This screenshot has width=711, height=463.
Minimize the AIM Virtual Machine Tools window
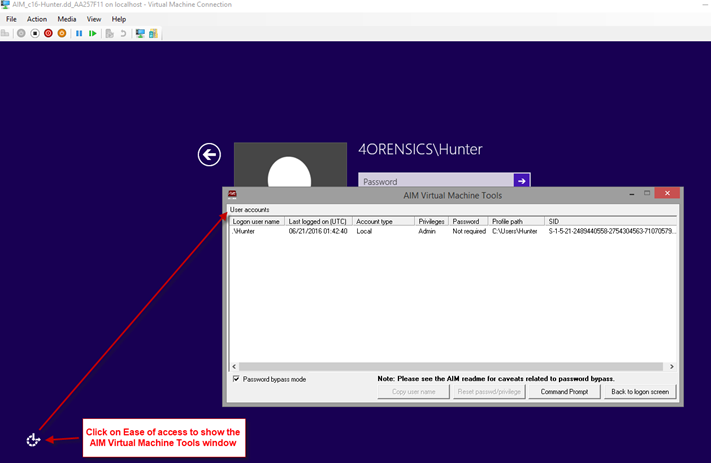632,194
